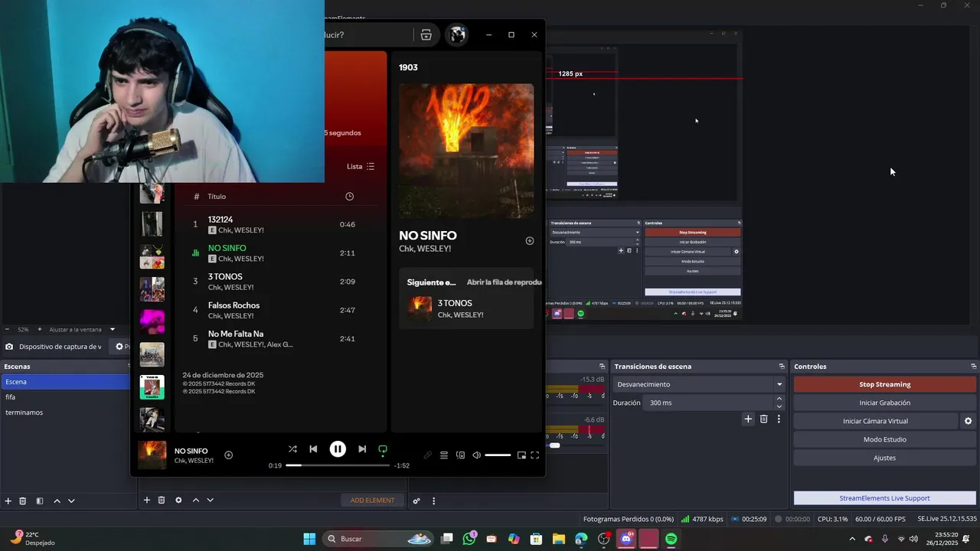Open transition options three-dot menu

click(x=779, y=419)
